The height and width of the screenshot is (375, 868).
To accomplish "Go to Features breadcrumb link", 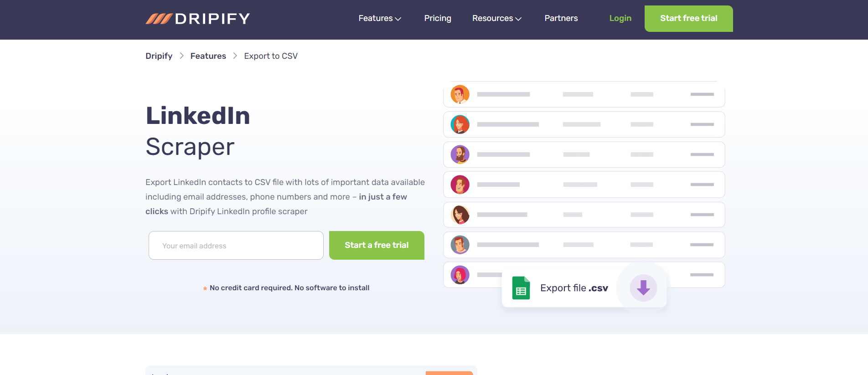I will pyautogui.click(x=208, y=56).
